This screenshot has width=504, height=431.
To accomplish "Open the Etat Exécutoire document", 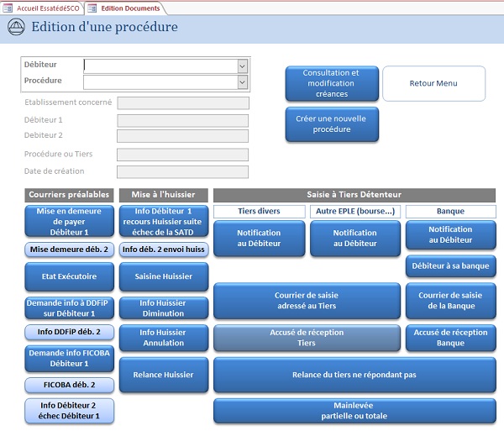I will click(69, 276).
